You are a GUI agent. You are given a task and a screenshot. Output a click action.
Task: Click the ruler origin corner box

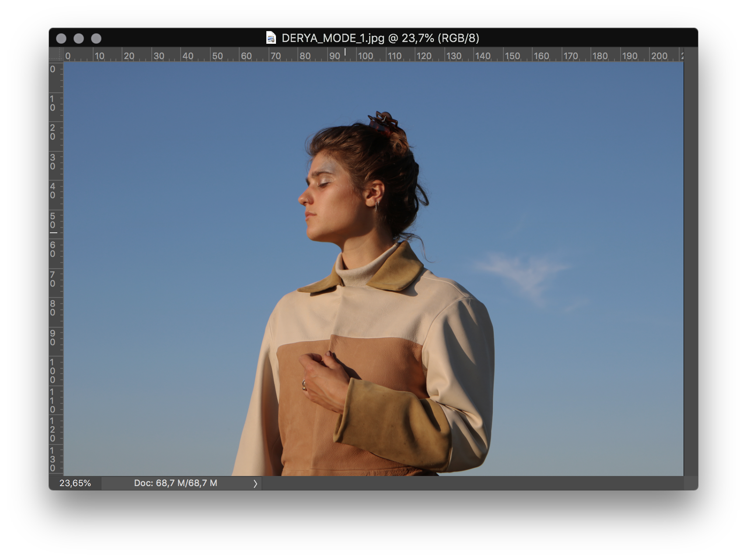[56, 54]
